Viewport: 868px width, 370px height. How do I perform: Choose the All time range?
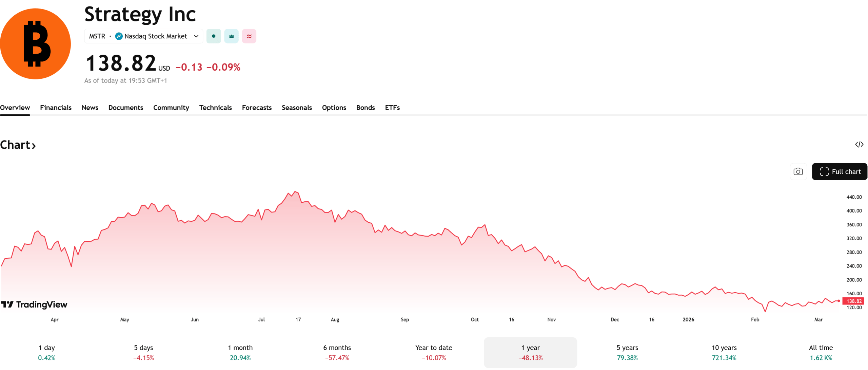(821, 352)
